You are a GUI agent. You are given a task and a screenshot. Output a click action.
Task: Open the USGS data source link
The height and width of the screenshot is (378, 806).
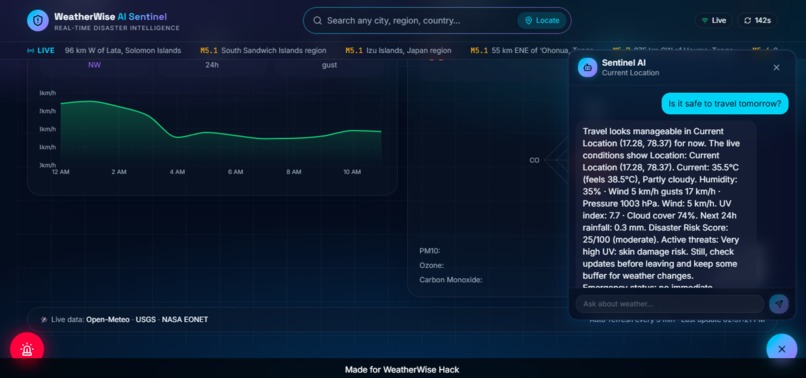pos(145,319)
